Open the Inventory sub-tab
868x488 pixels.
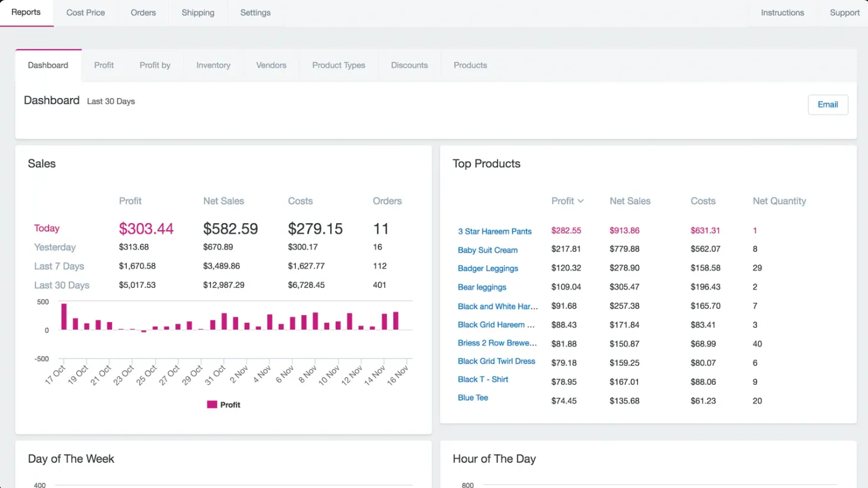point(213,65)
